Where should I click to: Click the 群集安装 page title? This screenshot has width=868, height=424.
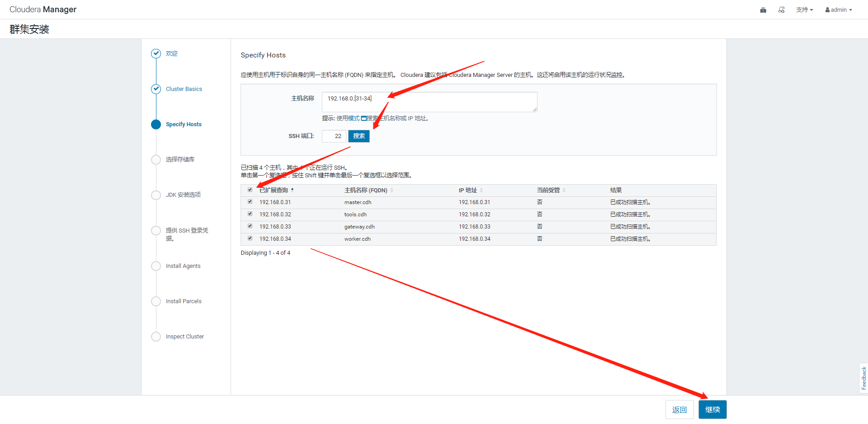pos(29,29)
